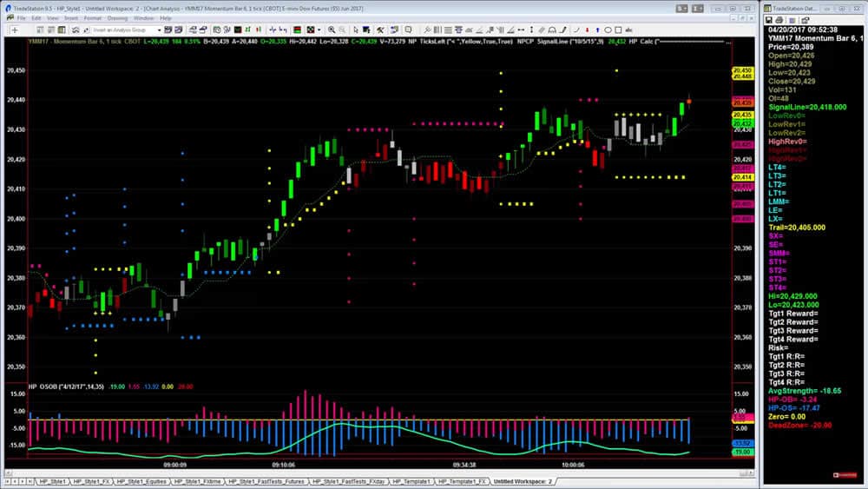Click the first workspace tab scroll arrow
Screen dimensions: 868x489
[8, 482]
